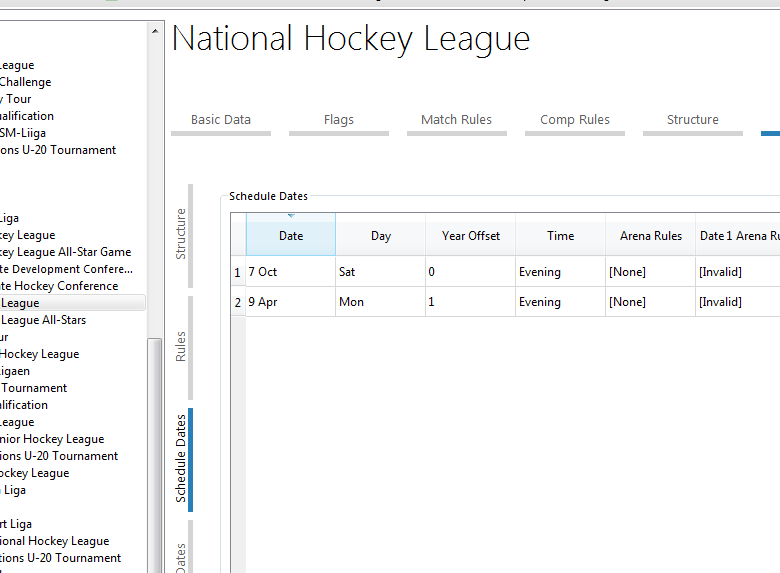Click 'Evening' time cell in 9 Apr row

tap(561, 302)
